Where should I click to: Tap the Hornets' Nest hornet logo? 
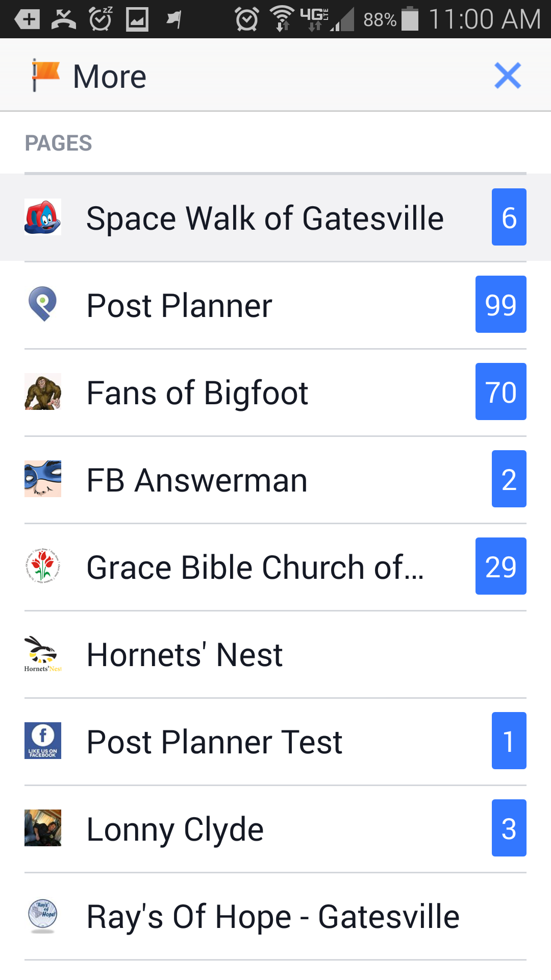(43, 654)
